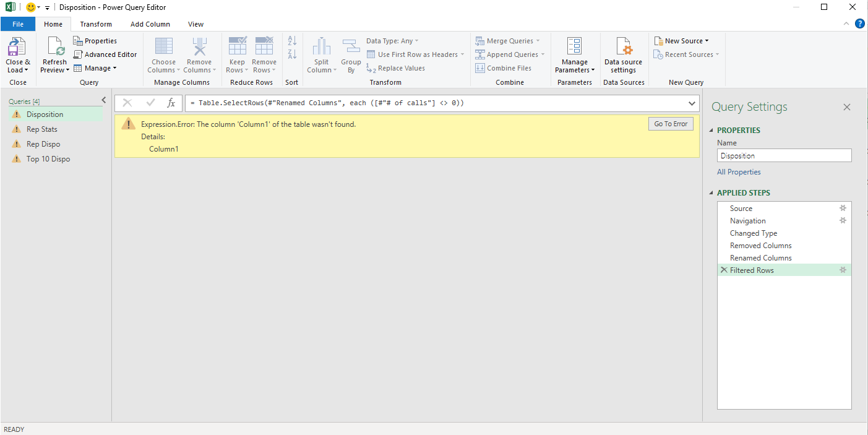Open the Data Type: Any dropdown
The image size is (868, 435).
click(x=392, y=41)
